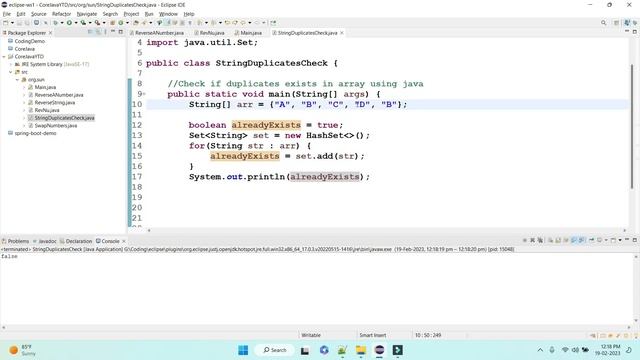Click the Debug toolbar icon
Screen dimensions: 640x360
point(56,23)
